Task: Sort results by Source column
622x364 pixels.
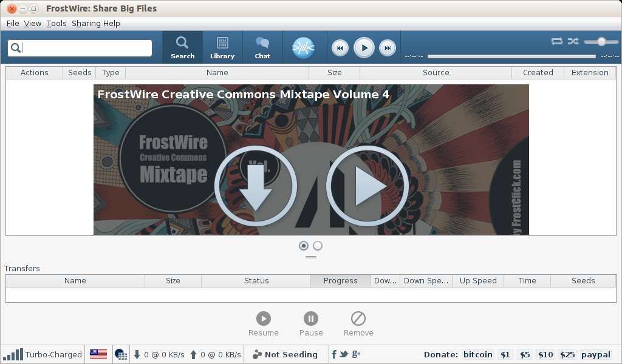Action: (436, 72)
